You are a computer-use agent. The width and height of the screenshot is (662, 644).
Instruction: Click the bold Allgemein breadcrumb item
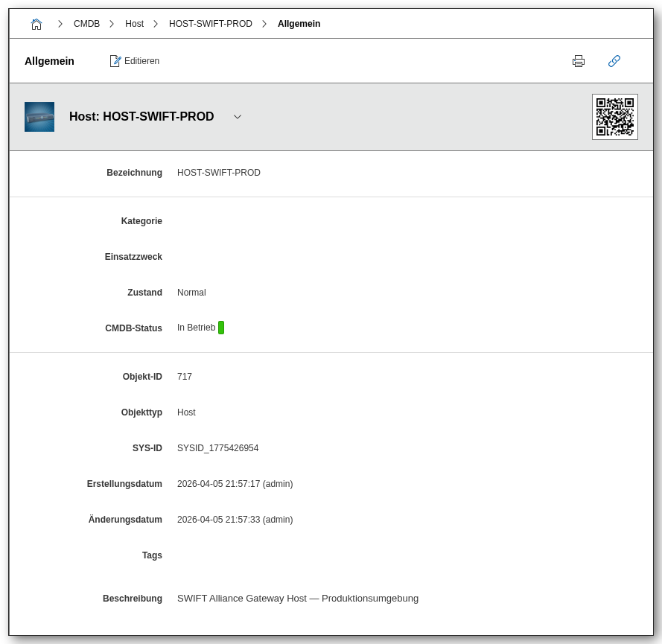click(299, 24)
